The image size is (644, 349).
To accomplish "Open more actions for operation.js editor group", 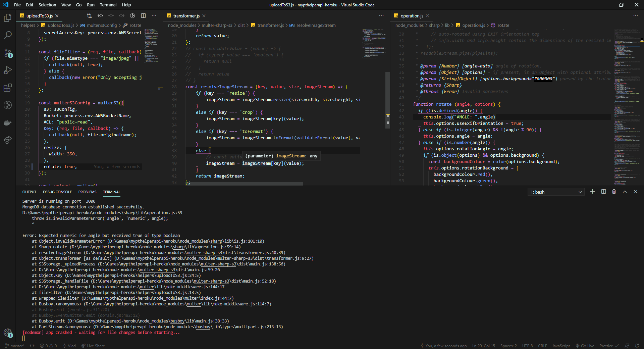I will point(636,16).
